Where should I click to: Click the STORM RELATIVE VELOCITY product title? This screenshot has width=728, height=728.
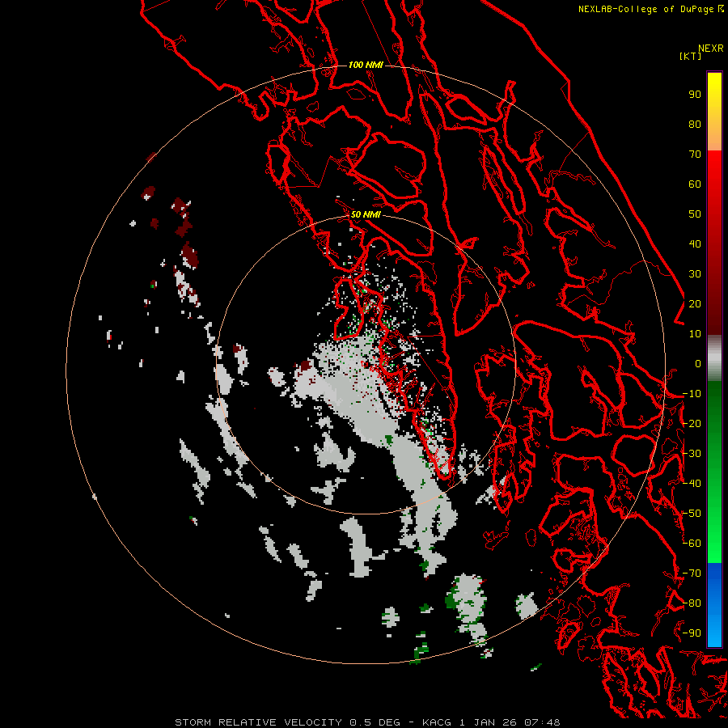(x=259, y=722)
